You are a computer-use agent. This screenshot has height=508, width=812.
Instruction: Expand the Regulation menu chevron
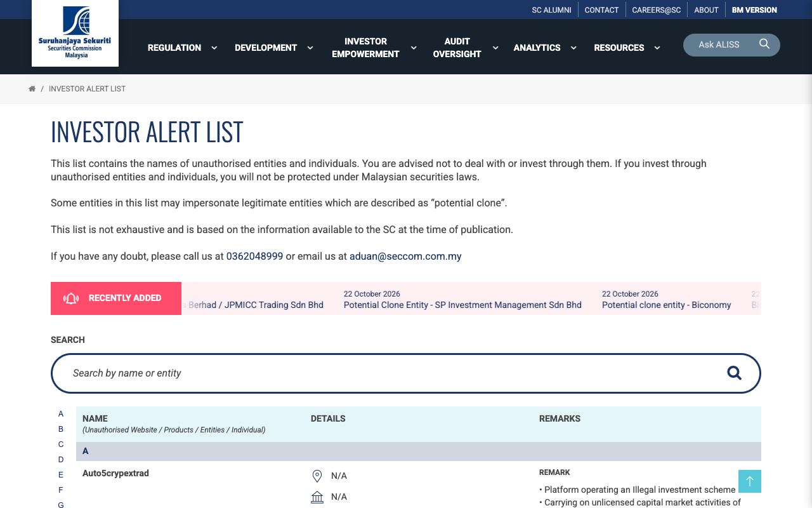[214, 48]
